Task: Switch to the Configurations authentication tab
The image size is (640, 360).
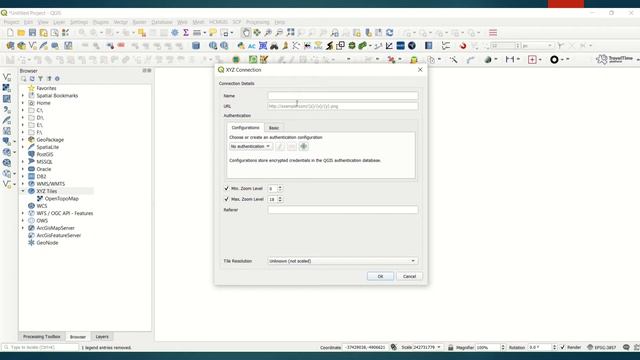Action: (245, 127)
